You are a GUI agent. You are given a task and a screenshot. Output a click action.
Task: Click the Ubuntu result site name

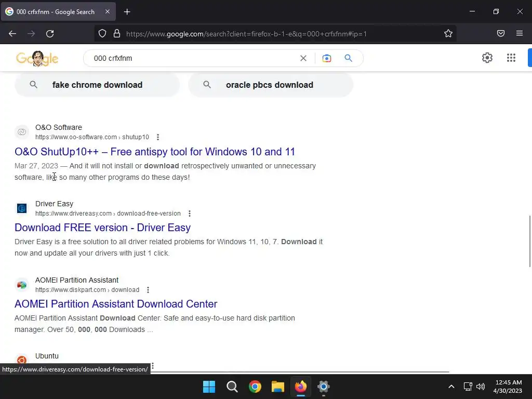coord(47,356)
